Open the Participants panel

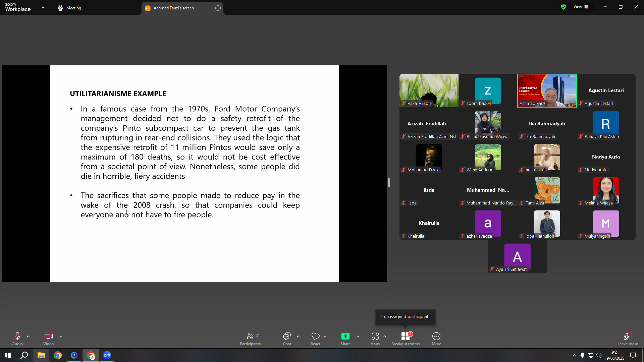pyautogui.click(x=250, y=339)
